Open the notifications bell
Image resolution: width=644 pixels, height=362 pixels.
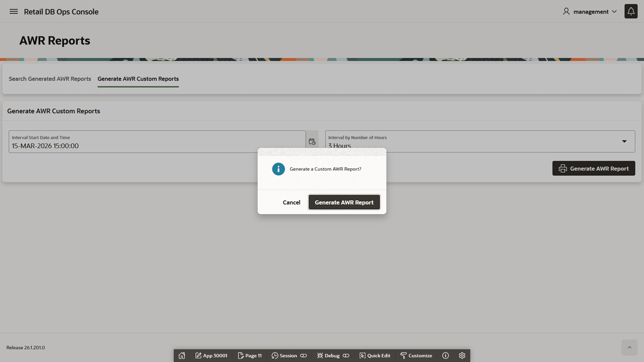tap(631, 12)
